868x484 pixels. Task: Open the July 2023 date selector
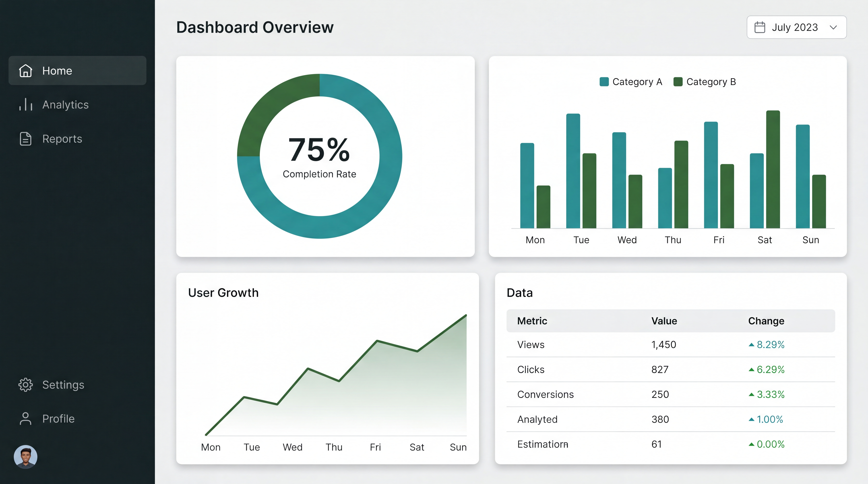point(797,27)
